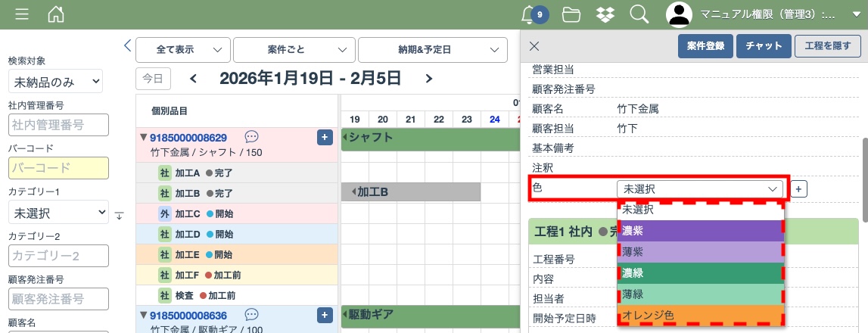
Task: Click the 案件登録 button
Action: pyautogui.click(x=705, y=46)
